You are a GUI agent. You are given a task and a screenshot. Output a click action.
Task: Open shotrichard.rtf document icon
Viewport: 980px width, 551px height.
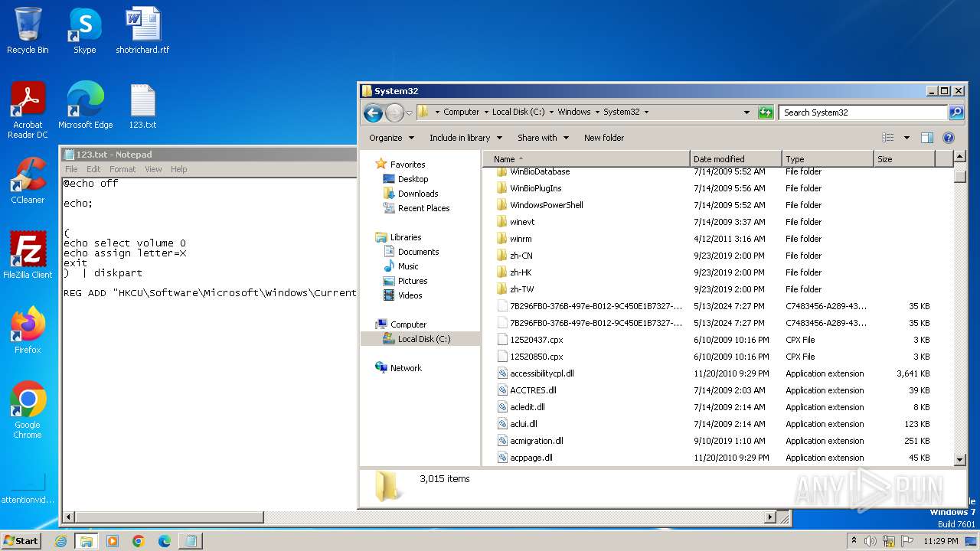[142, 31]
